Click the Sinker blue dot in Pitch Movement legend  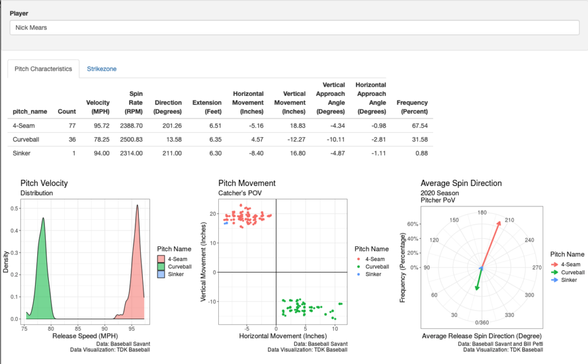tap(358, 274)
